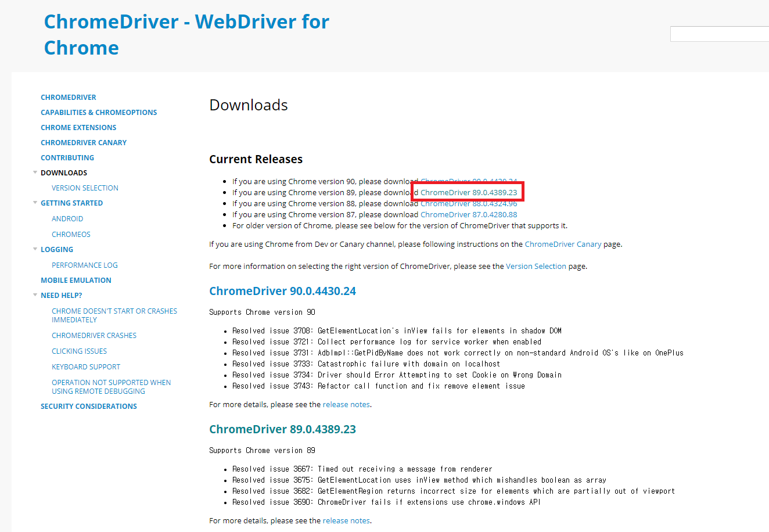The image size is (769, 532).
Task: Click the Resolved issue 3682 line
Action: coord(454,491)
